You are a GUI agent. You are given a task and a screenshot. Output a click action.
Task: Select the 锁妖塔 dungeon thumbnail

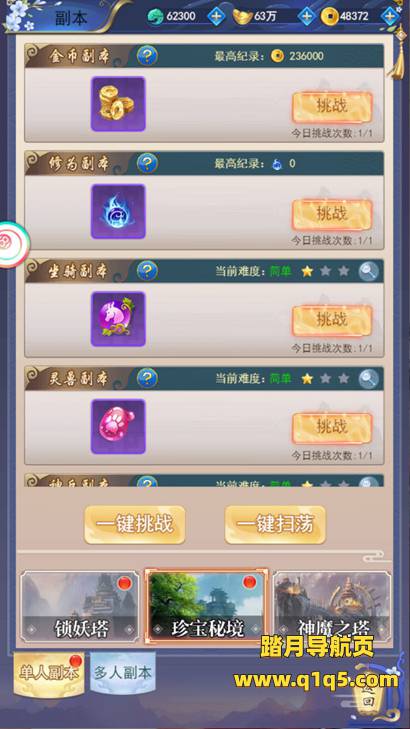(x=79, y=607)
